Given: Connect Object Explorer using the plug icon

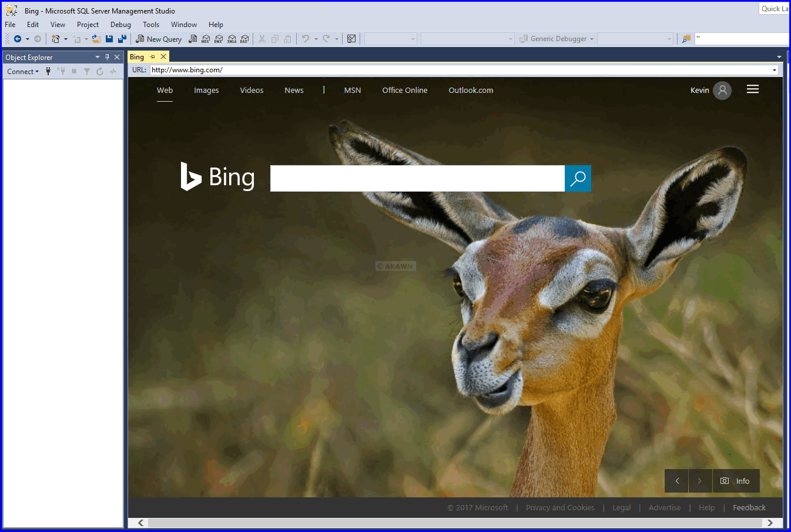Looking at the screenshot, I should pos(48,71).
